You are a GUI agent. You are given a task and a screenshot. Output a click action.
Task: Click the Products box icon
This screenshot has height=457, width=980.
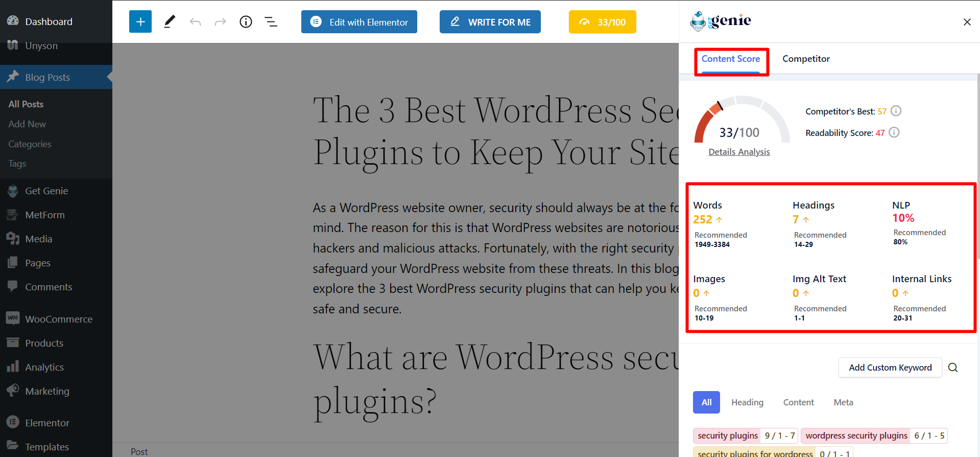click(x=13, y=342)
